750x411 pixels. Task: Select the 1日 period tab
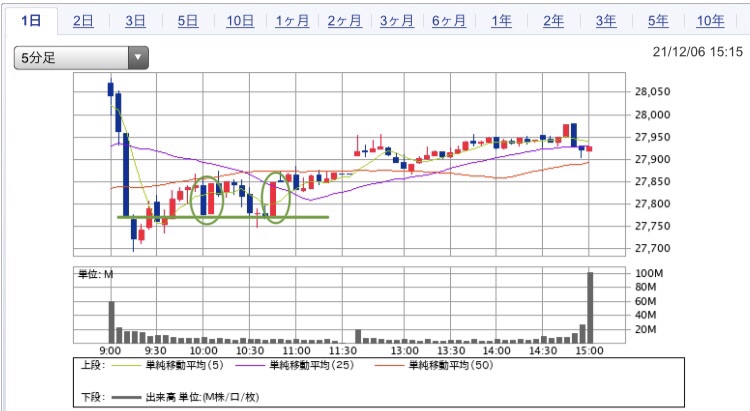(x=31, y=21)
